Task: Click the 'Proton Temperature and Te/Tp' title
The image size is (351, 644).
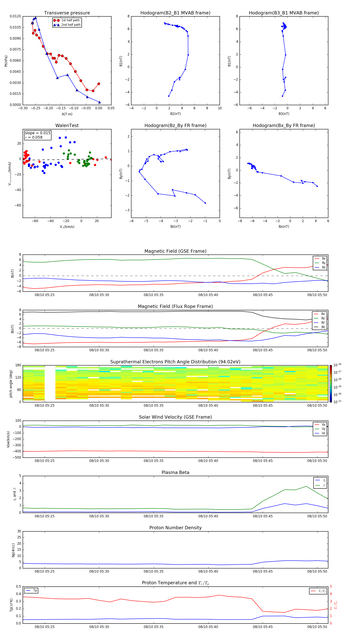Action: click(x=175, y=583)
